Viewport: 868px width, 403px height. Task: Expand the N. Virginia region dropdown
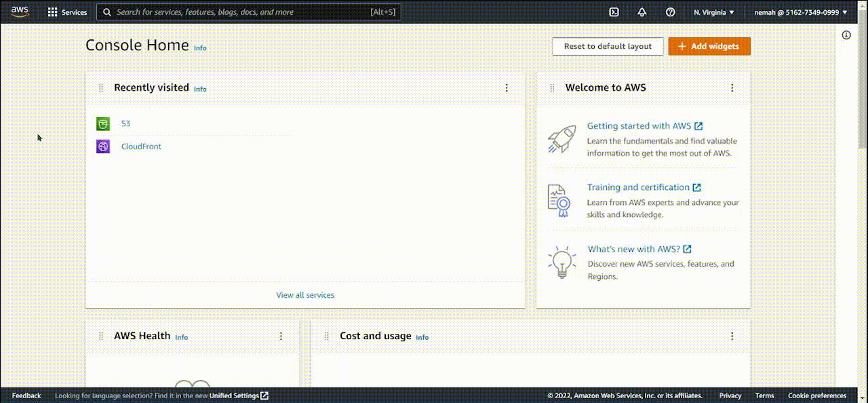click(713, 12)
